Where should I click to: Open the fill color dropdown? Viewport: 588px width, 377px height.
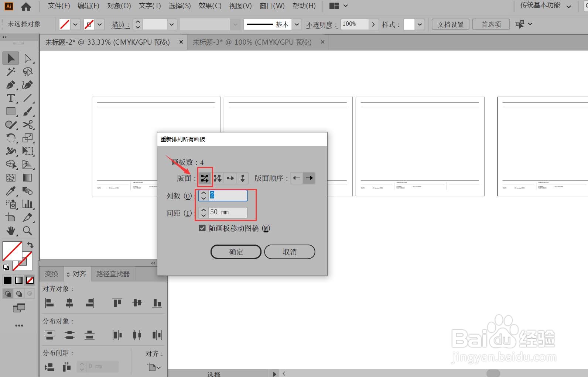tap(75, 24)
